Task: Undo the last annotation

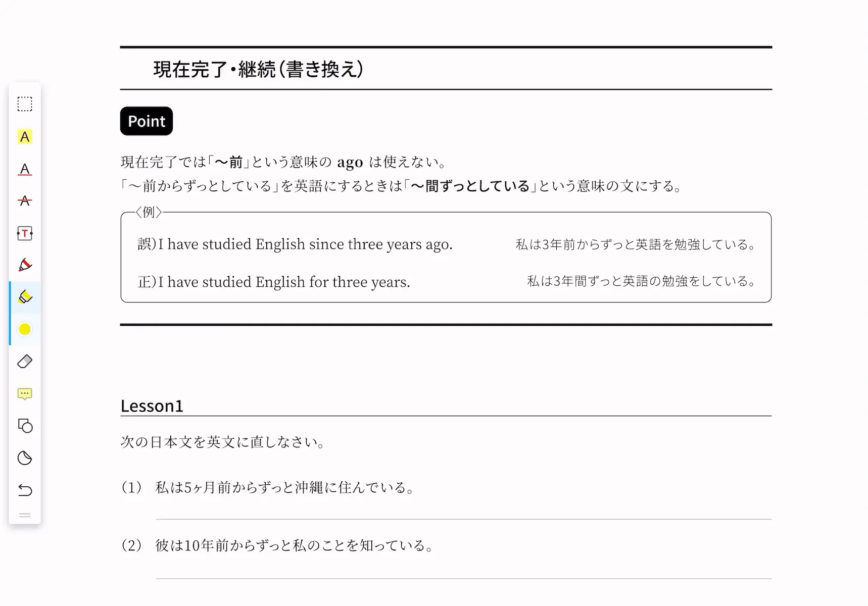Action: coord(25,490)
